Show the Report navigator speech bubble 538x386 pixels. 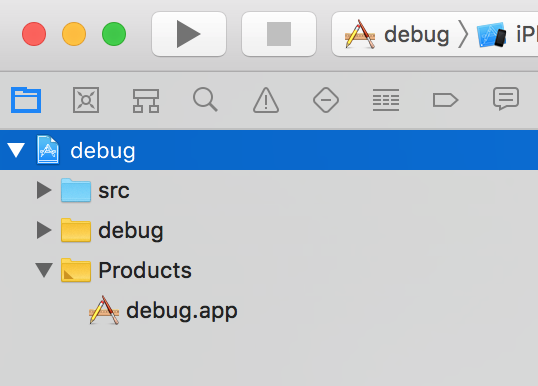[506, 98]
